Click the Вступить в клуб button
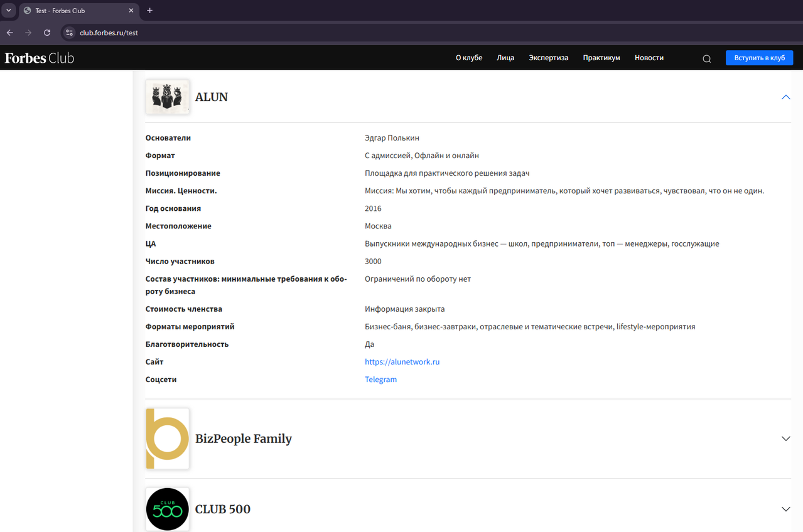 (760, 58)
